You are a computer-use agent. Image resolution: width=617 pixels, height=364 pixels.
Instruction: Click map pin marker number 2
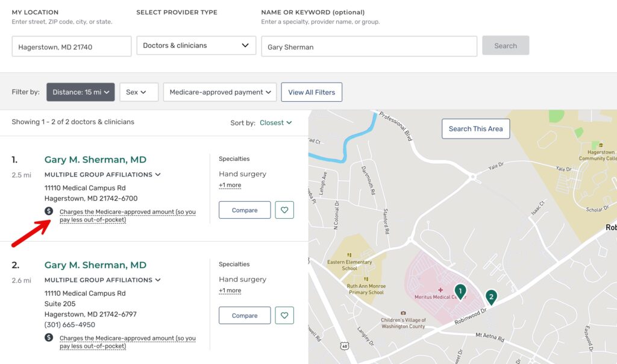(491, 297)
